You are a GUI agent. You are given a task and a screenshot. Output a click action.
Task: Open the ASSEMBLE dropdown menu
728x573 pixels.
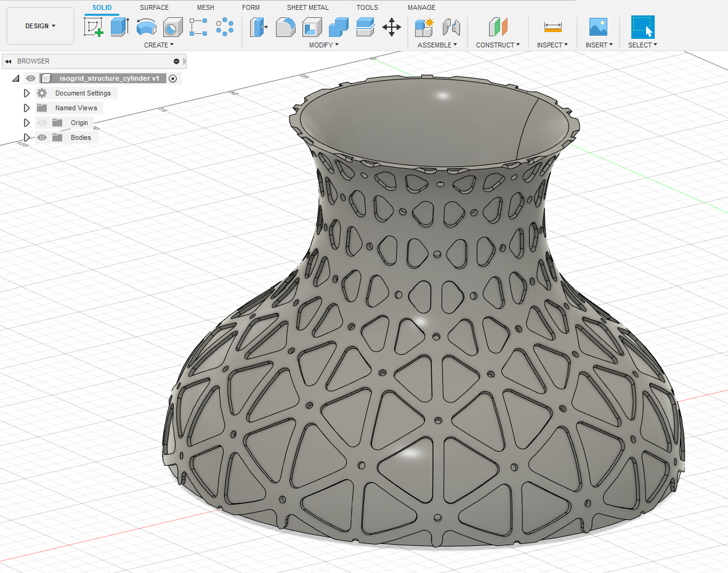pyautogui.click(x=437, y=45)
